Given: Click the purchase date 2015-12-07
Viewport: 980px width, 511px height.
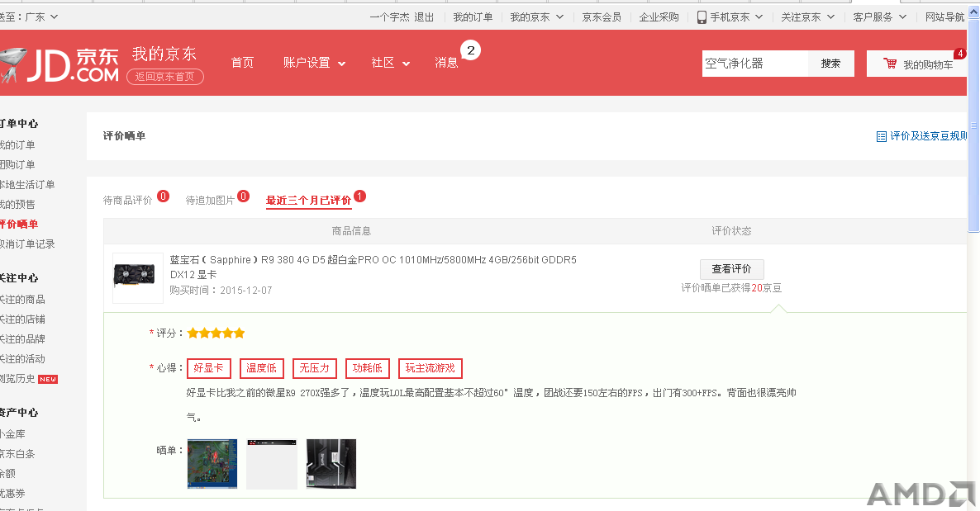Looking at the screenshot, I should (x=245, y=291).
